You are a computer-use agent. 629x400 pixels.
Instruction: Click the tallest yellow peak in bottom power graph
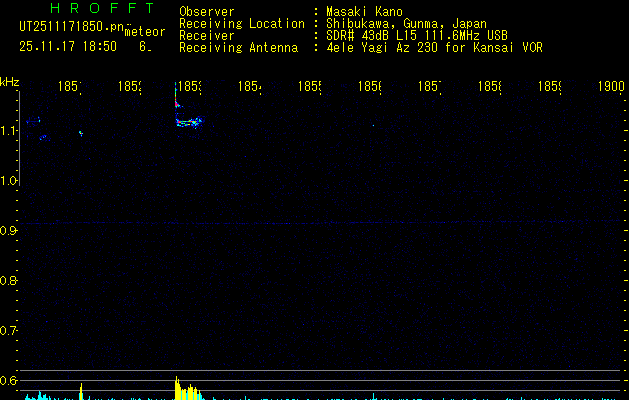pos(177,387)
